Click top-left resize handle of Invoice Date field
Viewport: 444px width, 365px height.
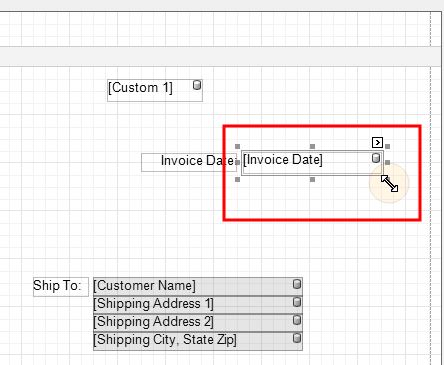pyautogui.click(x=238, y=146)
